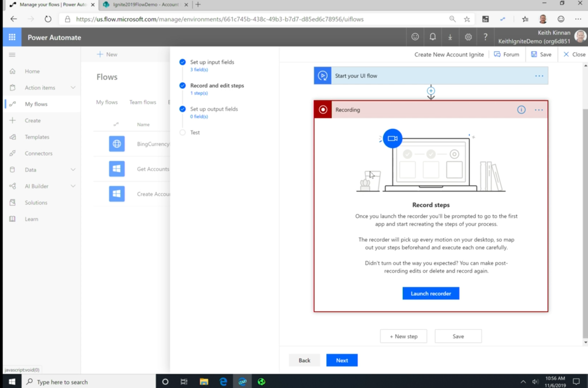Add a New step

[x=403, y=336]
